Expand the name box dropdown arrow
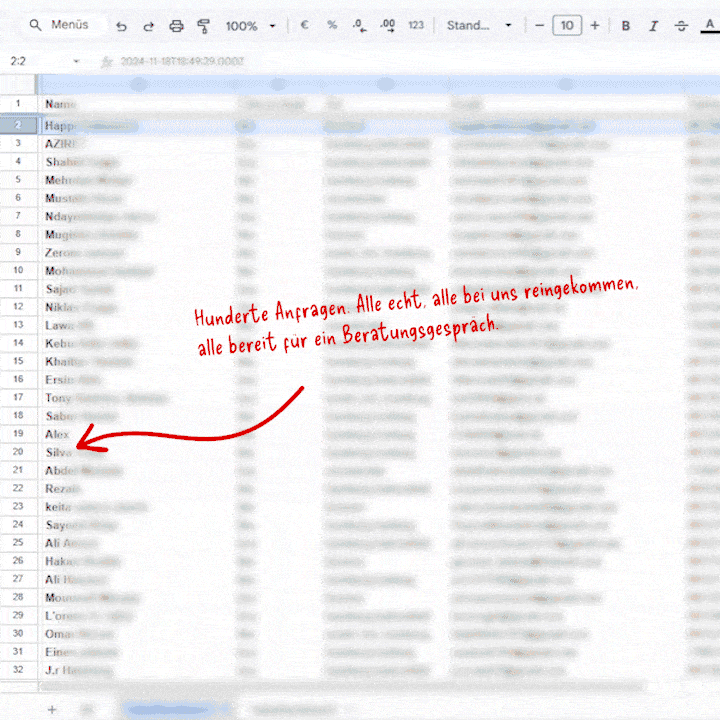The width and height of the screenshot is (720, 720). click(x=76, y=61)
